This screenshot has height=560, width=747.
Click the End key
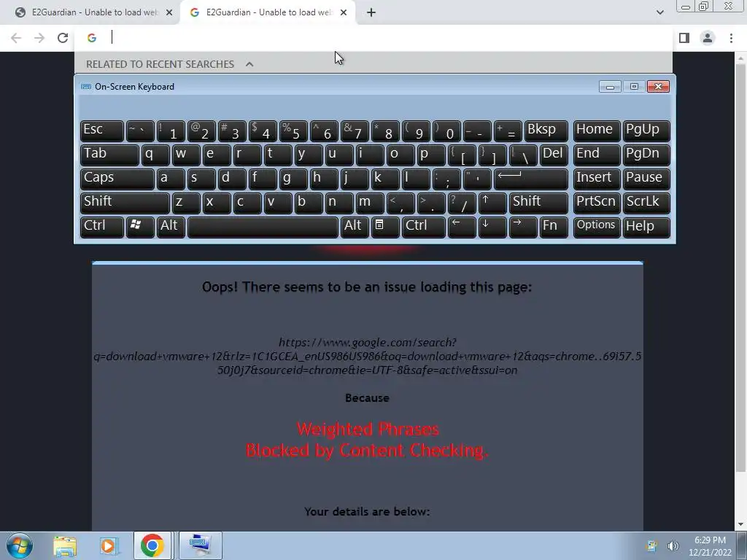pyautogui.click(x=597, y=155)
